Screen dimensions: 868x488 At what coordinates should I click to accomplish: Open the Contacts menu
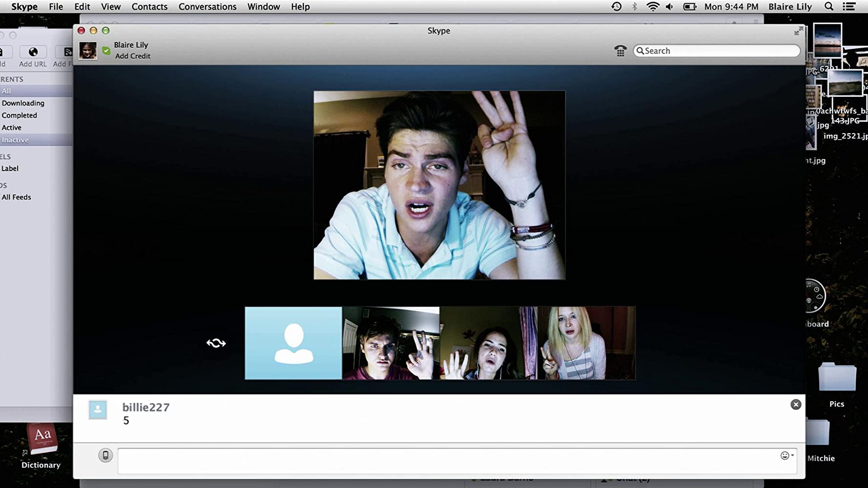pos(149,7)
